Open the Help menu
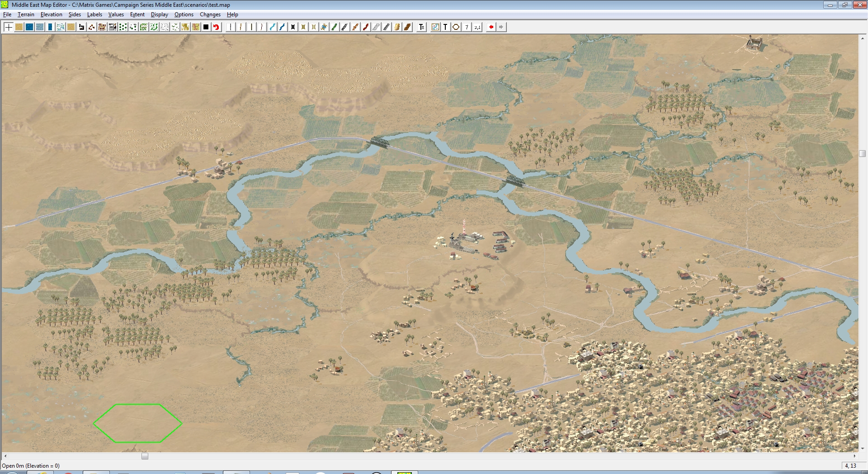The image size is (868, 474). [x=232, y=14]
